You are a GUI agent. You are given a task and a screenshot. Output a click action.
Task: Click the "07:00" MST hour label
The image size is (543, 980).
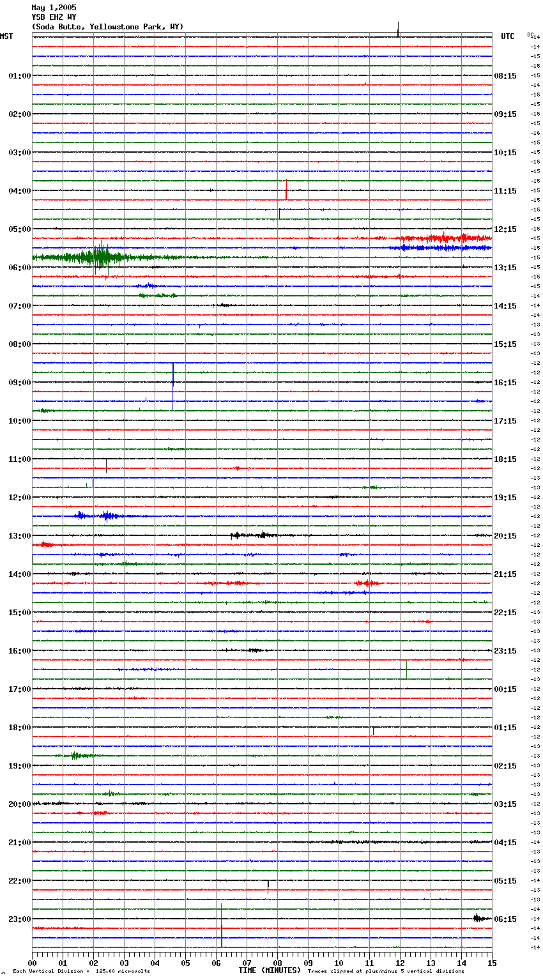click(20, 306)
